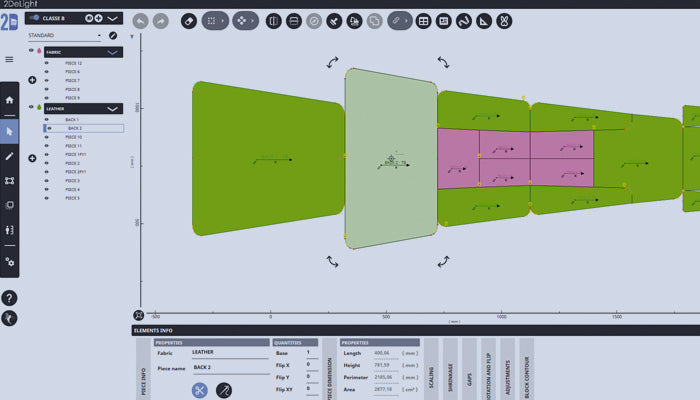Collapse the LEATHER group chevron
This screenshot has width=700, height=400.
pyautogui.click(x=113, y=108)
